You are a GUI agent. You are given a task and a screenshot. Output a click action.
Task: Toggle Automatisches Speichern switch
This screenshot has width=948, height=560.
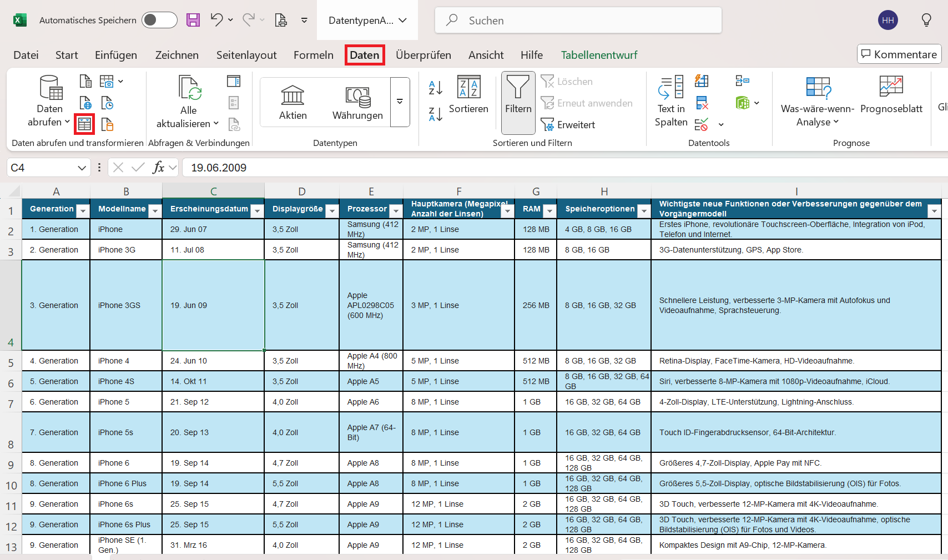pos(159,20)
